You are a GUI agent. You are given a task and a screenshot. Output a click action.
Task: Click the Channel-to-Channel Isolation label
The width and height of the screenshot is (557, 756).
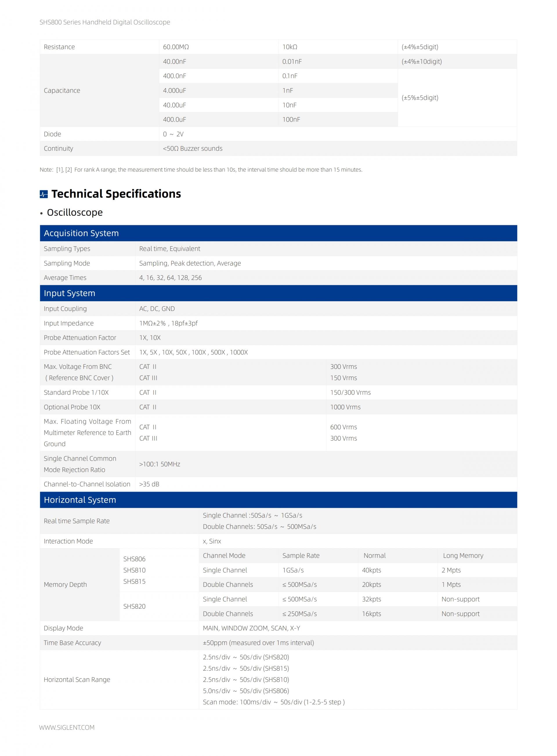[x=87, y=484]
